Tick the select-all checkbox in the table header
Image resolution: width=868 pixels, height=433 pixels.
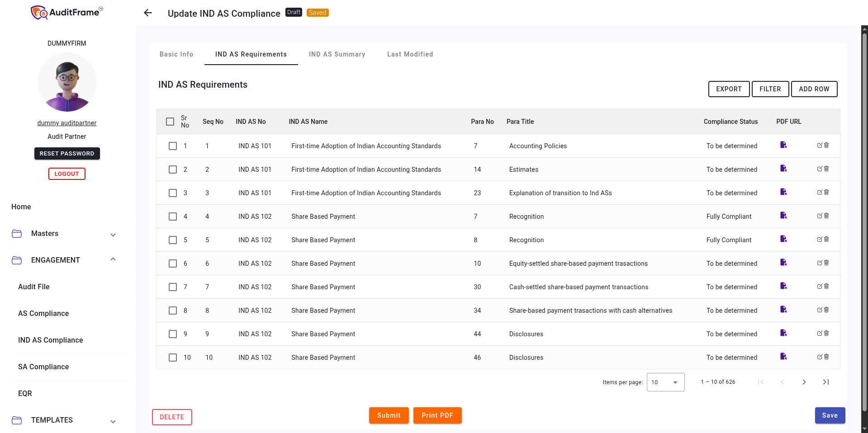(170, 122)
